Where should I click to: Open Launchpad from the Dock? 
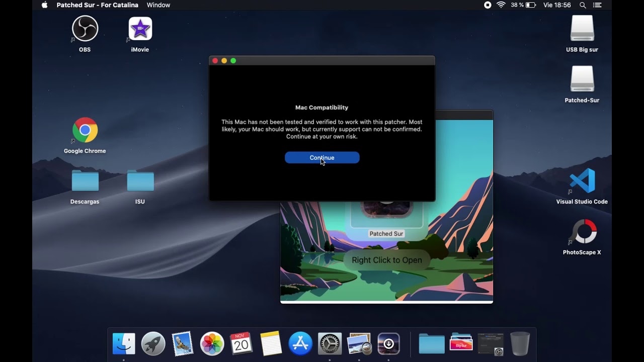153,344
